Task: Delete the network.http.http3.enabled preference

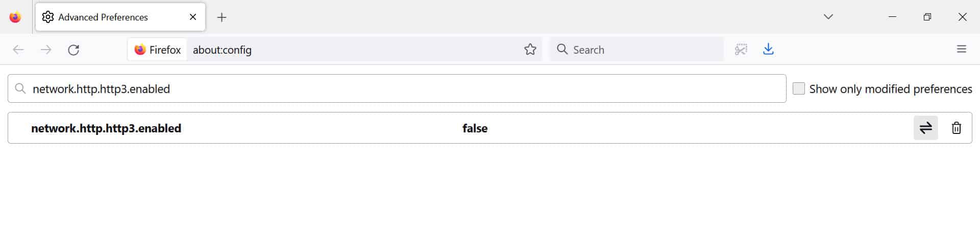Action: pos(956,128)
